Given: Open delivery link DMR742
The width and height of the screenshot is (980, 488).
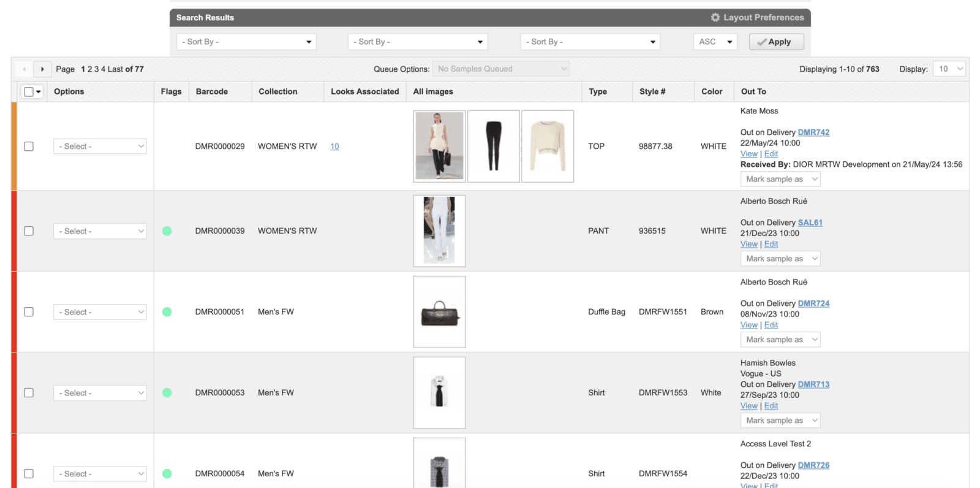Looking at the screenshot, I should pos(813,132).
